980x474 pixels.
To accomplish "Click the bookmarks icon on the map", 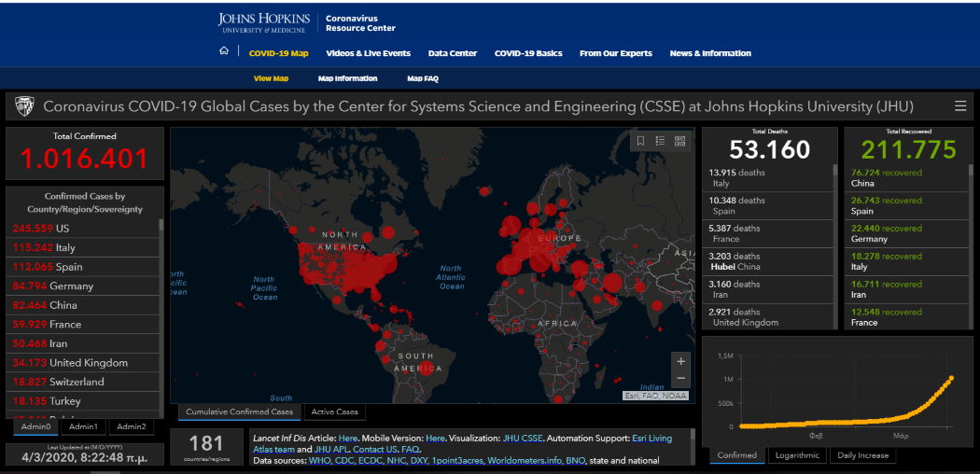I will coord(640,141).
